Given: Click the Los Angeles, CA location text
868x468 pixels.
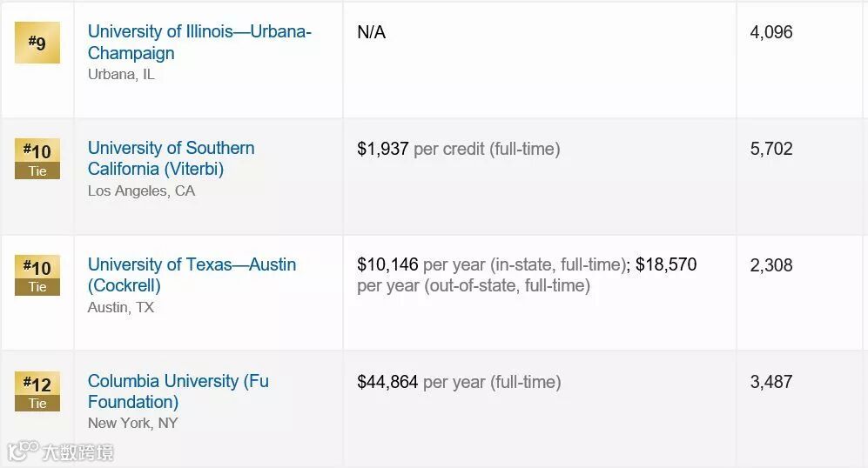Looking at the screenshot, I should (x=141, y=191).
